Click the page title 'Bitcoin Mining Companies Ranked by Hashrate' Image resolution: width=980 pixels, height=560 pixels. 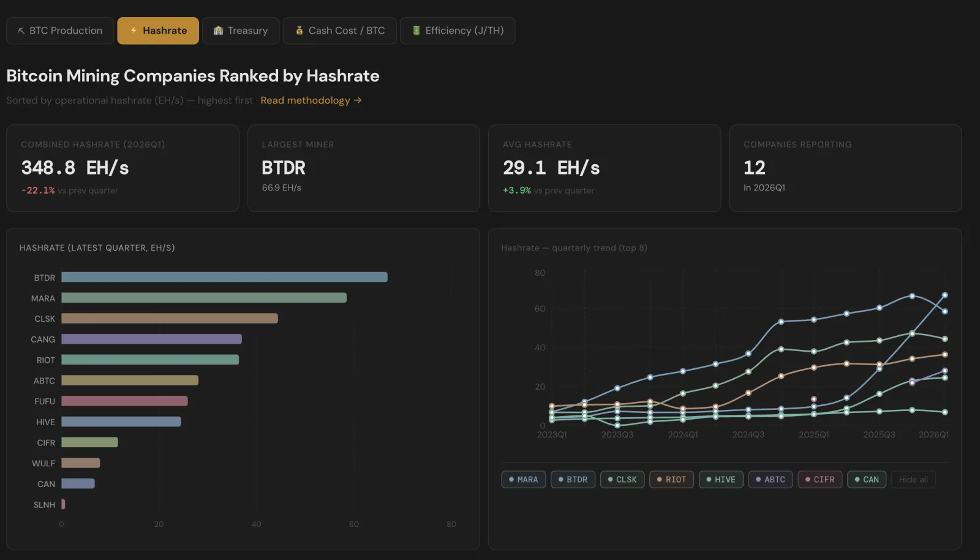[193, 76]
